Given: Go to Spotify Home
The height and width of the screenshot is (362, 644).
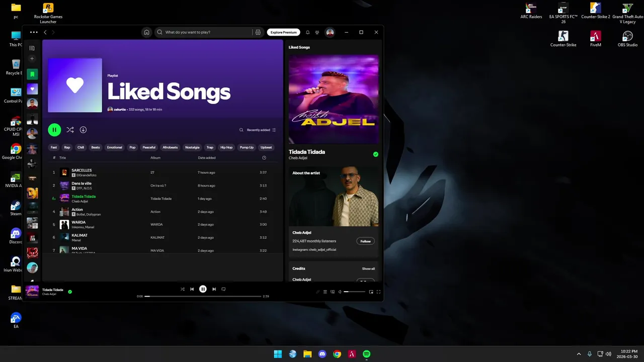Looking at the screenshot, I should (x=146, y=32).
